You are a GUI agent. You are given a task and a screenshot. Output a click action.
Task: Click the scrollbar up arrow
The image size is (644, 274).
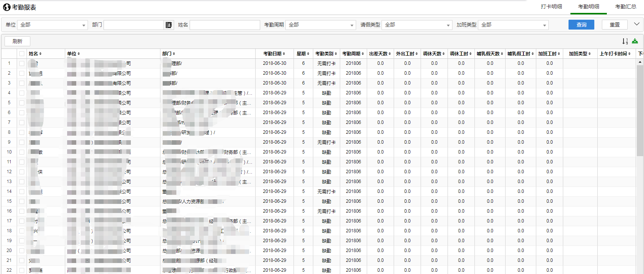click(640, 62)
